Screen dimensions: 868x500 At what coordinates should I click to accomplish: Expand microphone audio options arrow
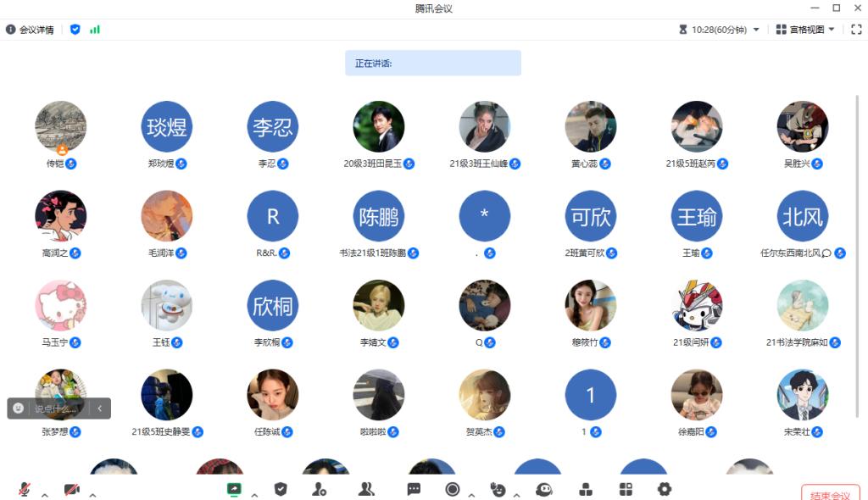point(45,495)
